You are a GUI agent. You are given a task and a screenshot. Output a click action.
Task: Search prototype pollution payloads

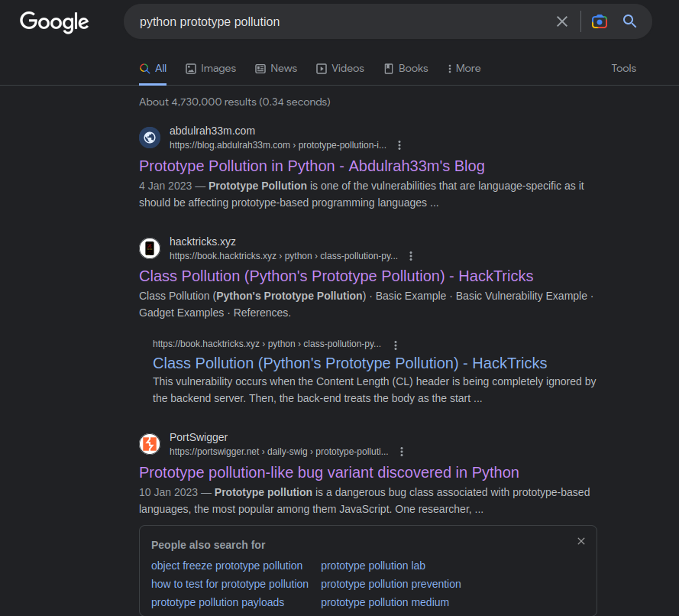(218, 602)
